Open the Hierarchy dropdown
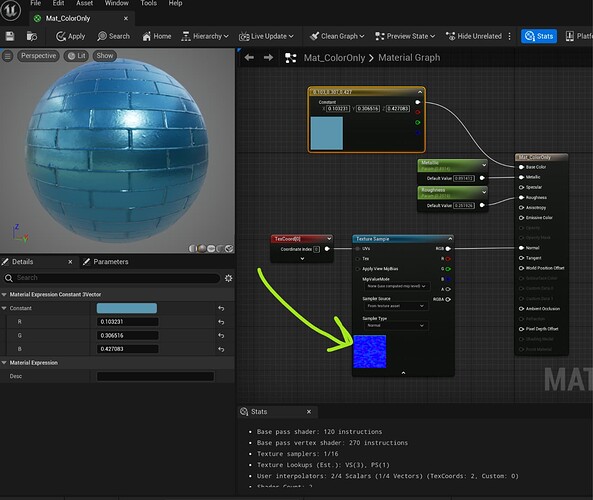 [205, 36]
